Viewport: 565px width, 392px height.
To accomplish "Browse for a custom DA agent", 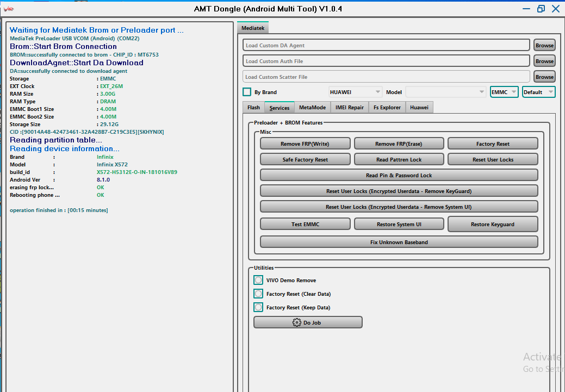I will click(x=544, y=45).
